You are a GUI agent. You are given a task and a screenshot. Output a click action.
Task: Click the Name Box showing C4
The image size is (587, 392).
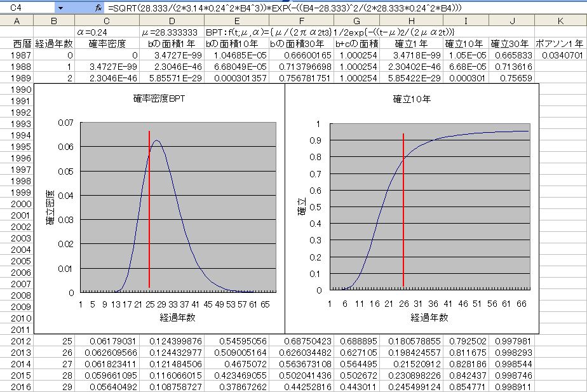click(25, 8)
